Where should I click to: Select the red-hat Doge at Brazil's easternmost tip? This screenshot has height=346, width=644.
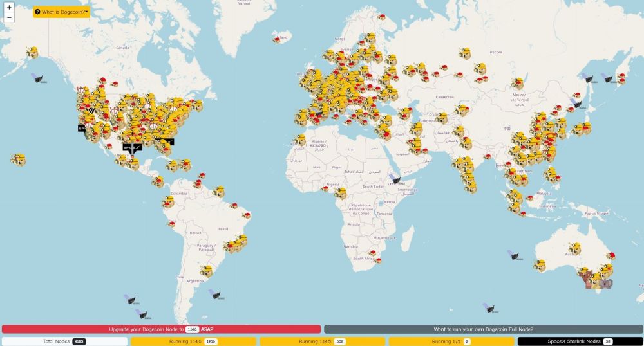tap(247, 215)
